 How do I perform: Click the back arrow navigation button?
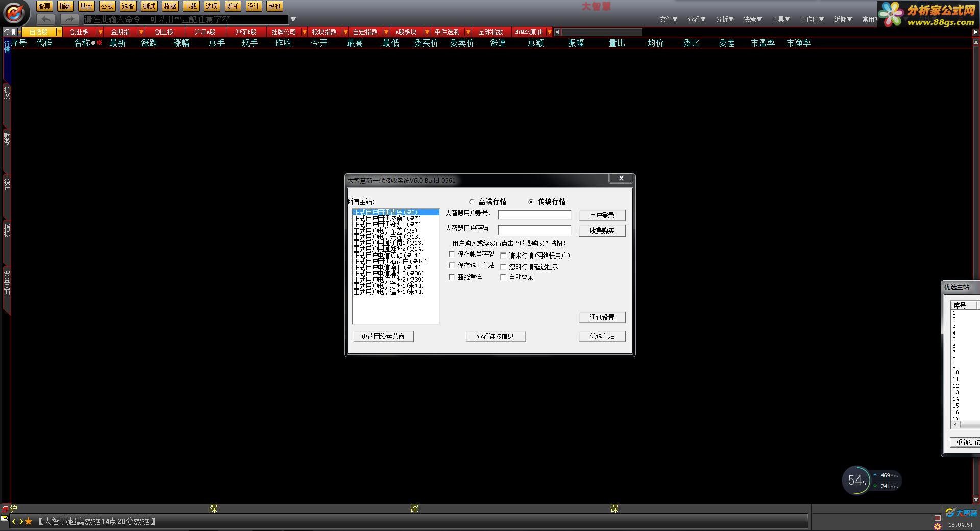(45, 19)
